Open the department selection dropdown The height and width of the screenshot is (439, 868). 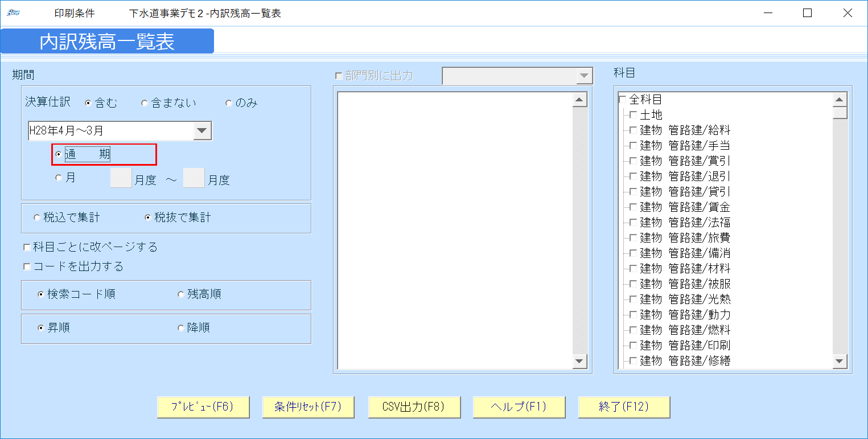tap(583, 75)
